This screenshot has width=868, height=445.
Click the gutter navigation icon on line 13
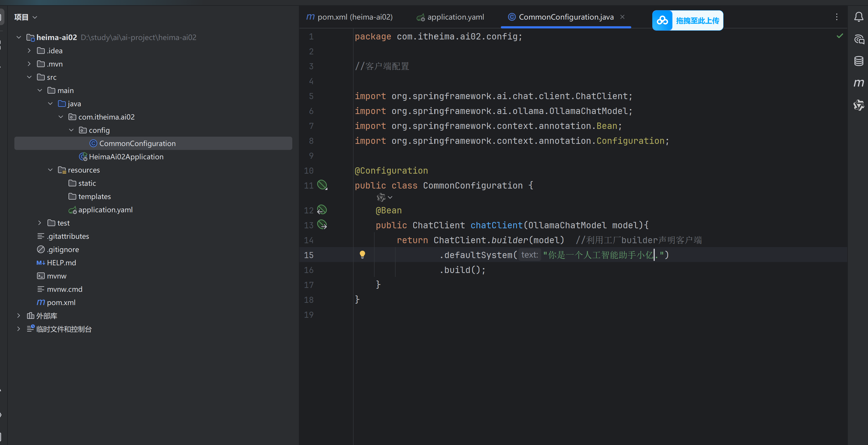(x=322, y=224)
